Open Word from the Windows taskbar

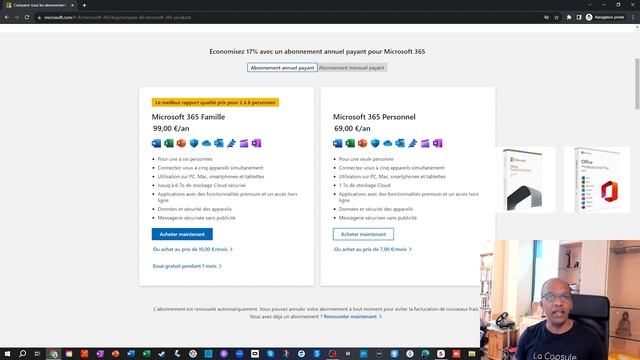point(131,353)
